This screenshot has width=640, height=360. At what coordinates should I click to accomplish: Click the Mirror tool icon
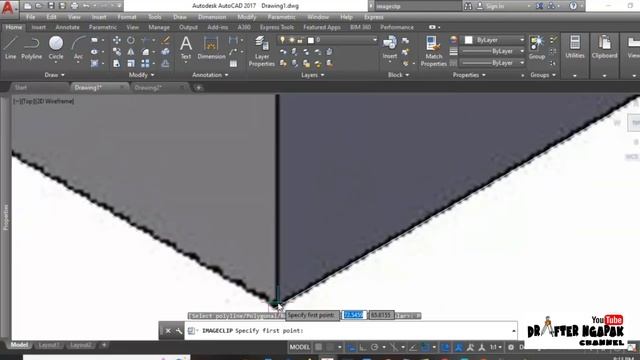131,52
